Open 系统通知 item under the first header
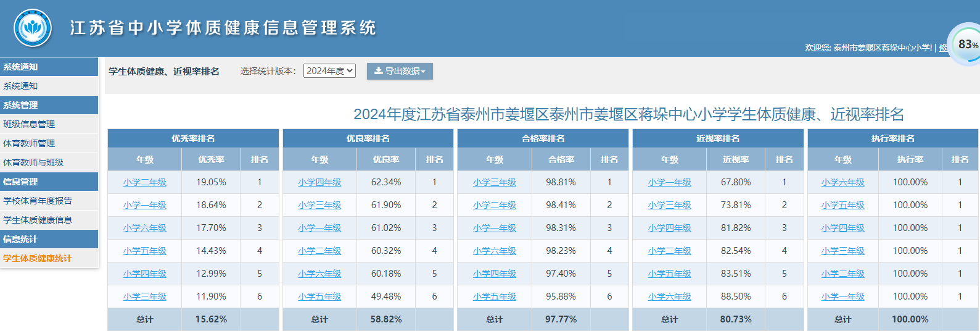Viewport: 980px width, 336px height. (49, 86)
